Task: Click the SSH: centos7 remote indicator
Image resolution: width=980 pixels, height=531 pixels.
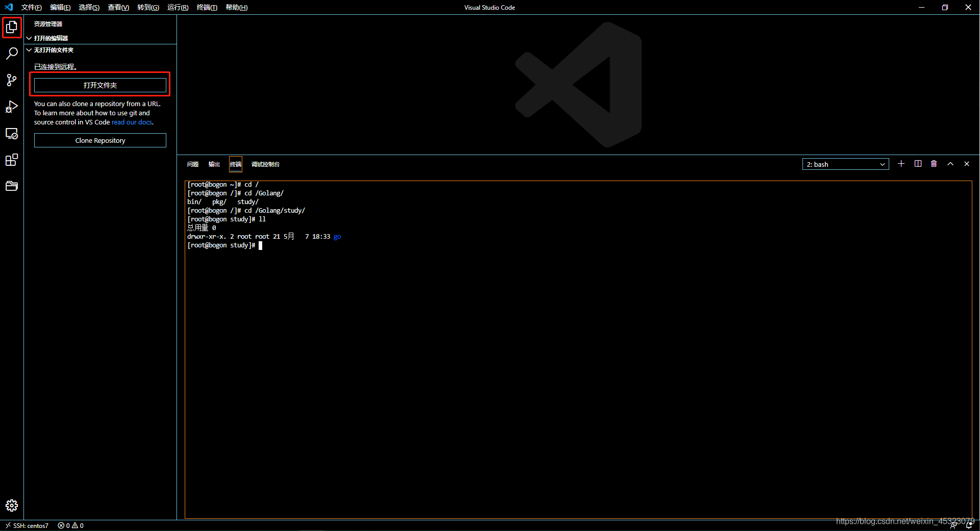Action: (x=27, y=525)
